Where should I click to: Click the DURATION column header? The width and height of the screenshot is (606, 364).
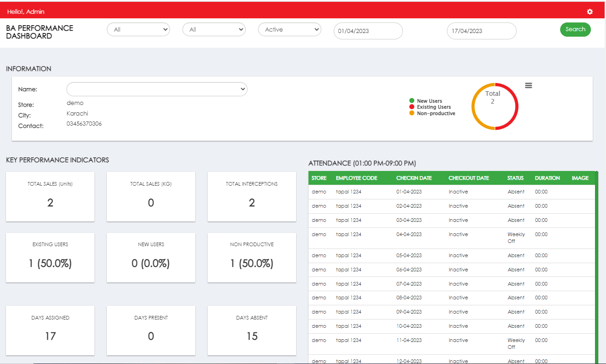(547, 178)
